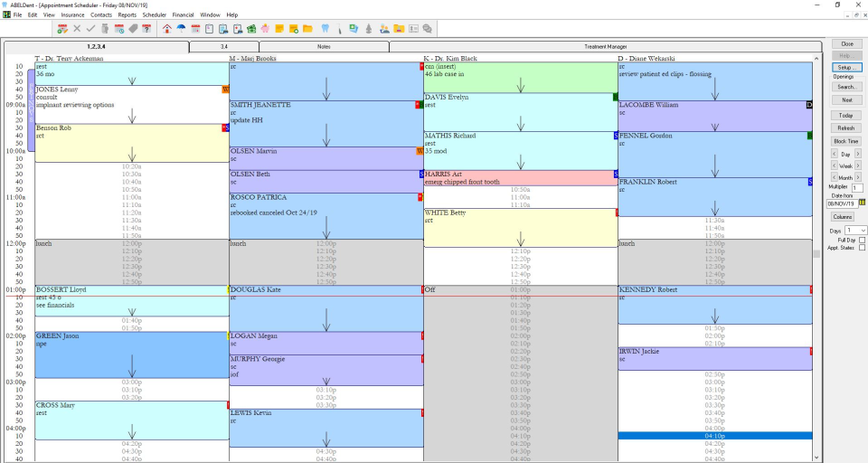
Task: Open insurance via the blue umbrella icon
Action: [181, 29]
